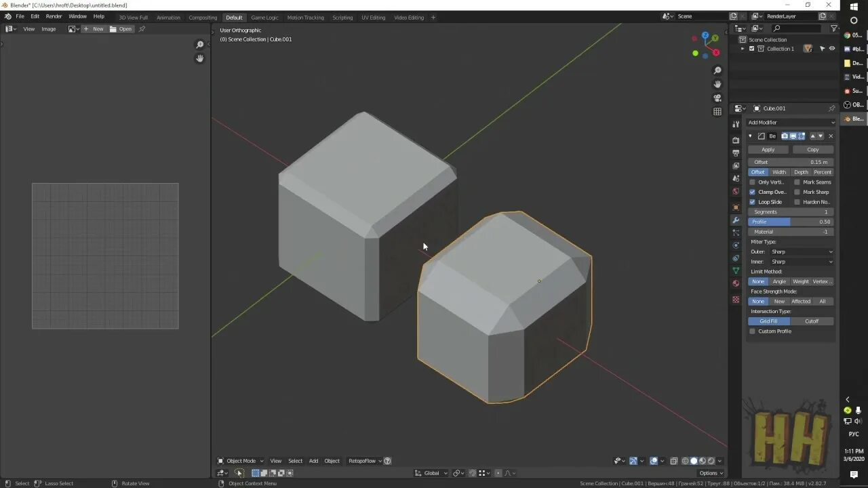Open the viewport Add menu

tap(313, 461)
